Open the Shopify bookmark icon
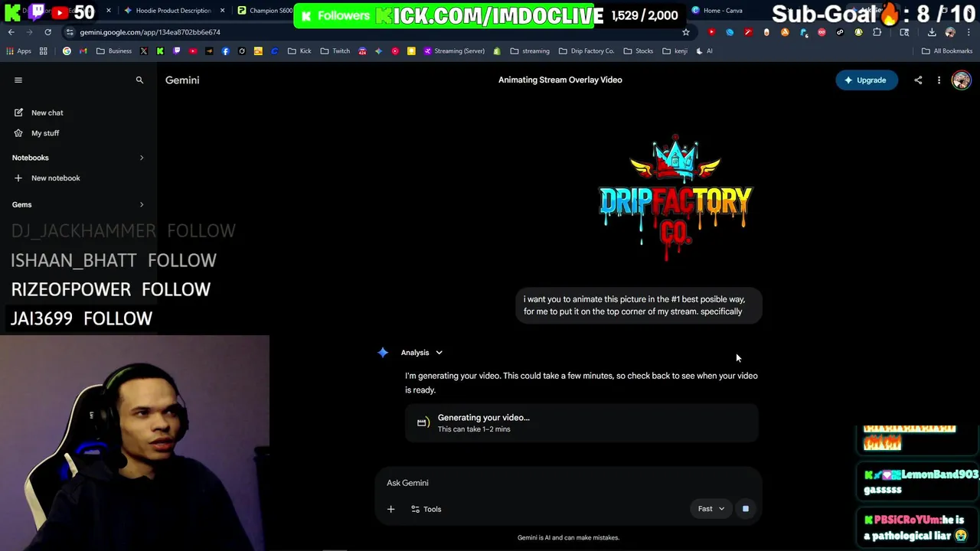This screenshot has height=551, width=980. tap(497, 51)
